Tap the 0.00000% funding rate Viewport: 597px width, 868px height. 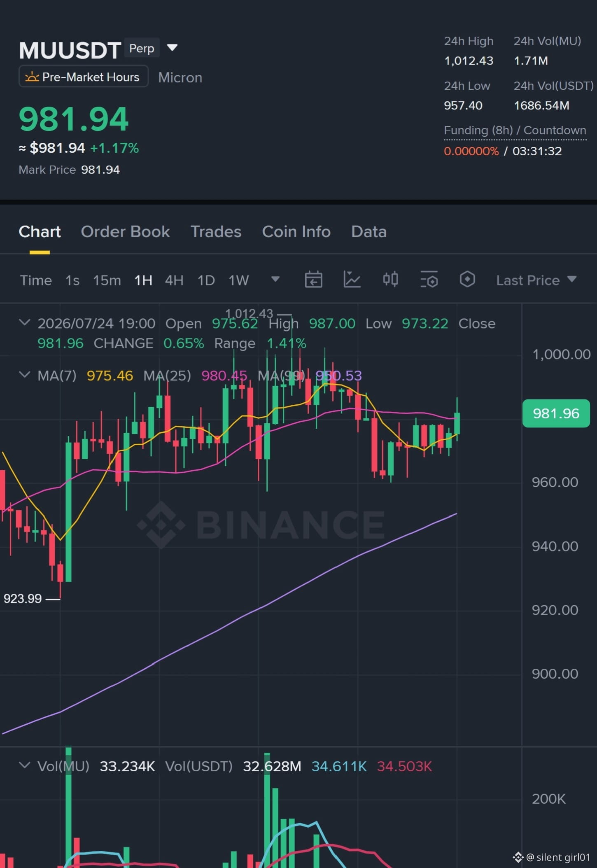471,151
